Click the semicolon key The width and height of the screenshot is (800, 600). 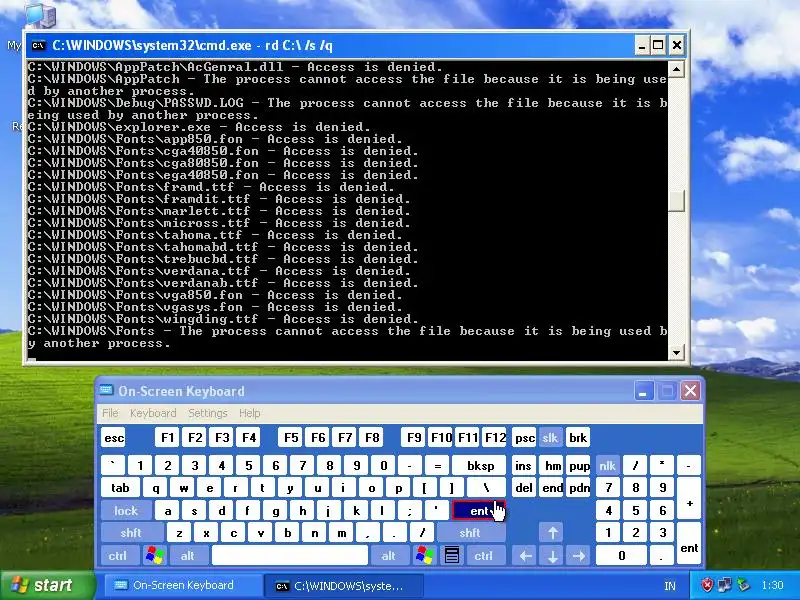(x=409, y=510)
